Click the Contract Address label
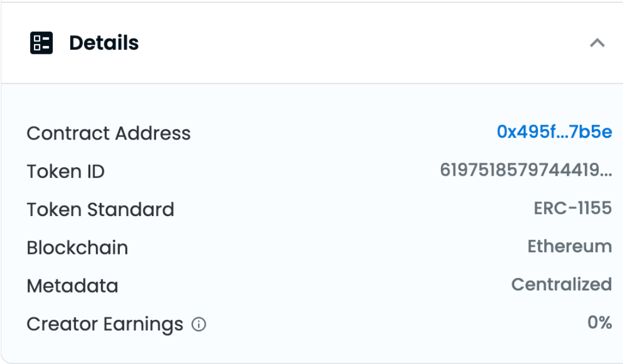 pyautogui.click(x=108, y=133)
